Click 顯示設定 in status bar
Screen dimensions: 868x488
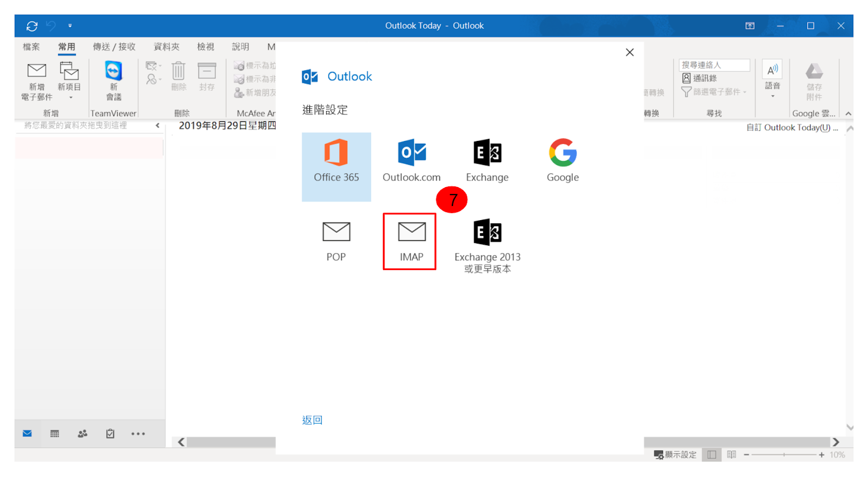click(675, 455)
